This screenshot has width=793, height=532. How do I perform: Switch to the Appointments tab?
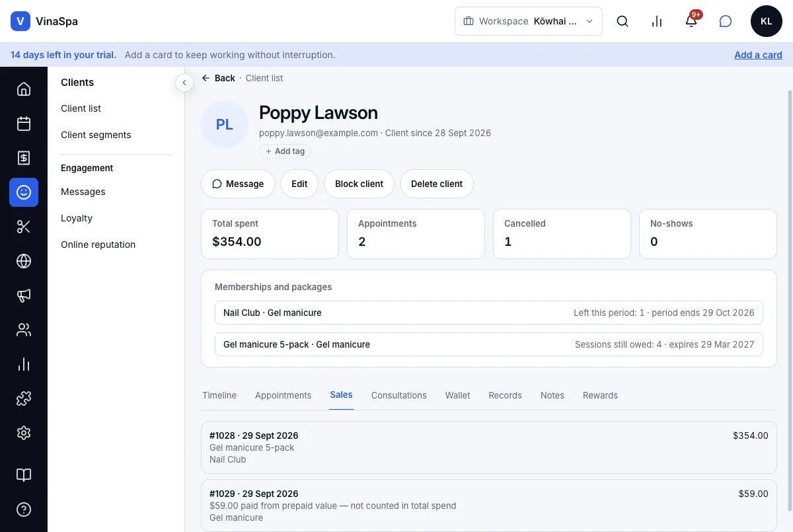pos(283,395)
